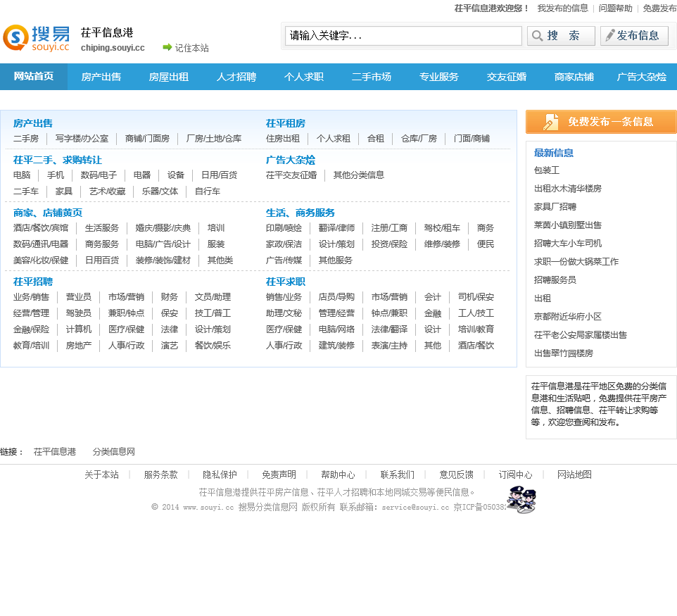This screenshot has height=616, width=677.
Task: Switch to the 人才招聘 navigation tab
Action: click(236, 77)
